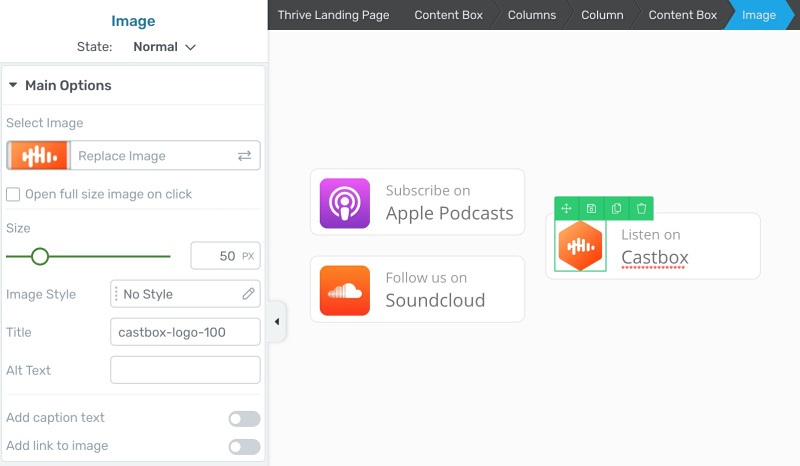The height and width of the screenshot is (466, 800).
Task: Click the pencil icon in Image Style field
Action: point(248,294)
